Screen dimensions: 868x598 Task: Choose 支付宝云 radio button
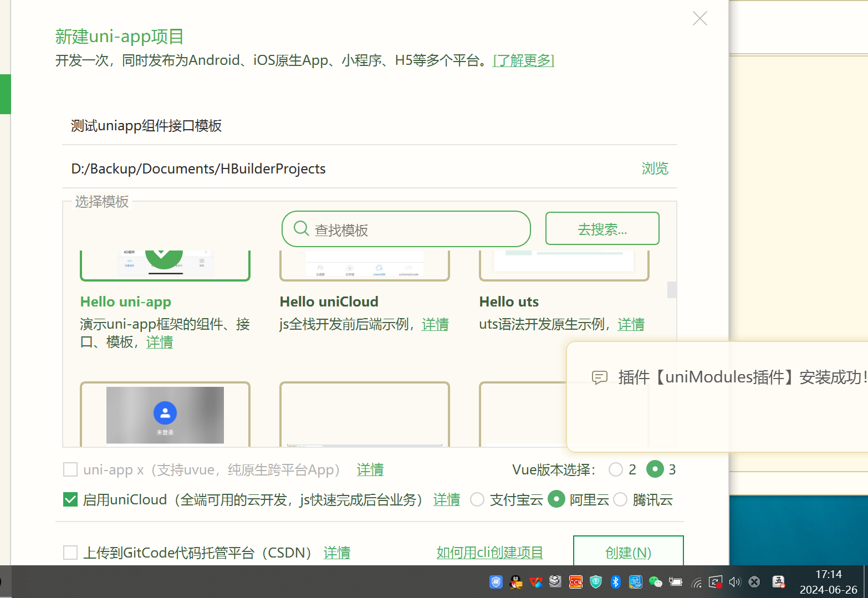(x=477, y=499)
